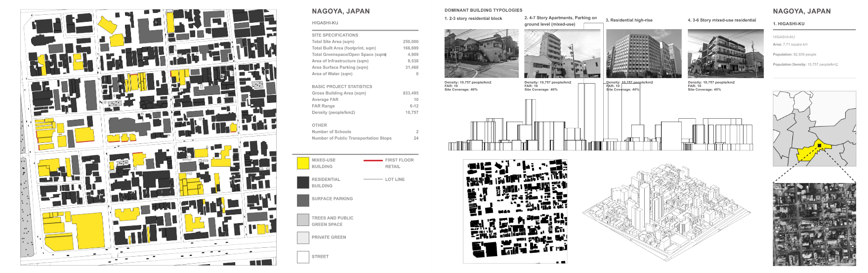The width and height of the screenshot is (868, 273).
Task: Click the 'BASIC PROJECT STATISTICS' heading
Action: [x=342, y=87]
